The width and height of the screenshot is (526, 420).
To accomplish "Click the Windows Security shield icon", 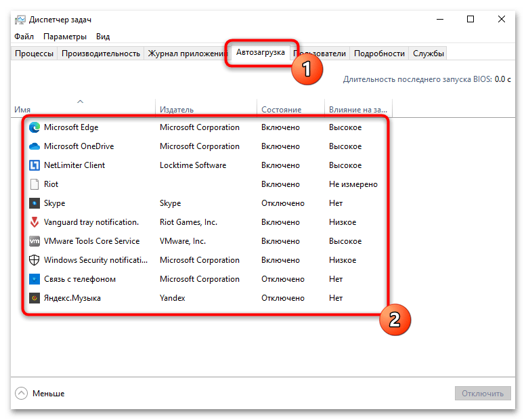I will pos(35,260).
